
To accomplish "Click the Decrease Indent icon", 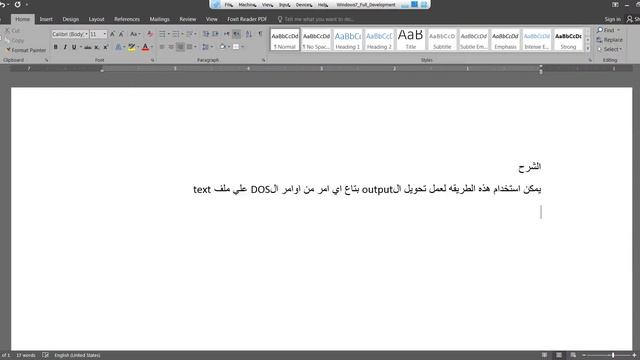I will tap(206, 34).
